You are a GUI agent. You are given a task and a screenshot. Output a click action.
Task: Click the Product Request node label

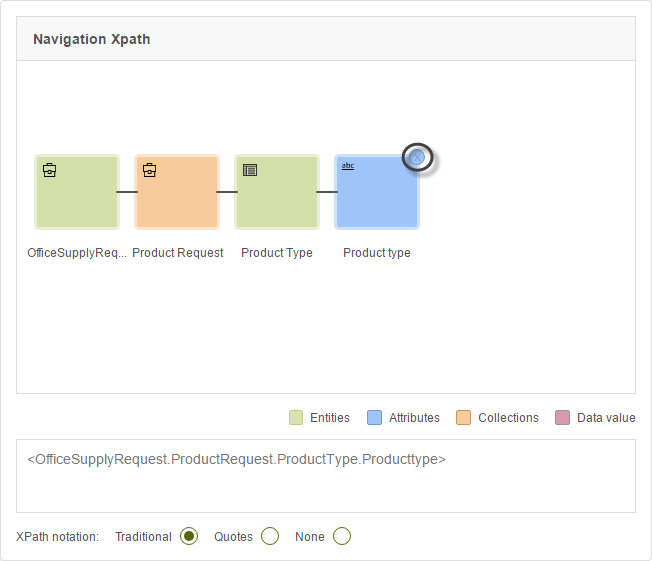(x=178, y=253)
